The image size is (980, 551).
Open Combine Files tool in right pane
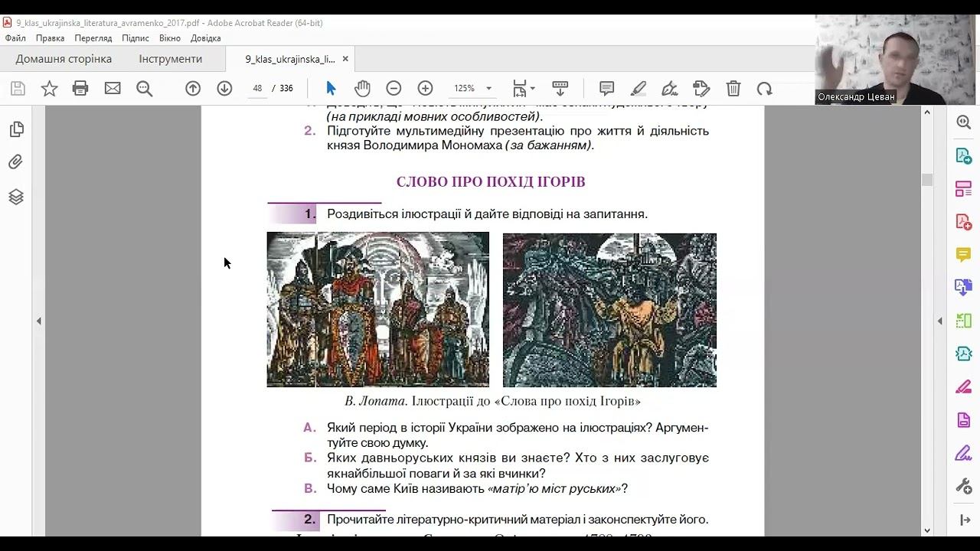pos(963,288)
